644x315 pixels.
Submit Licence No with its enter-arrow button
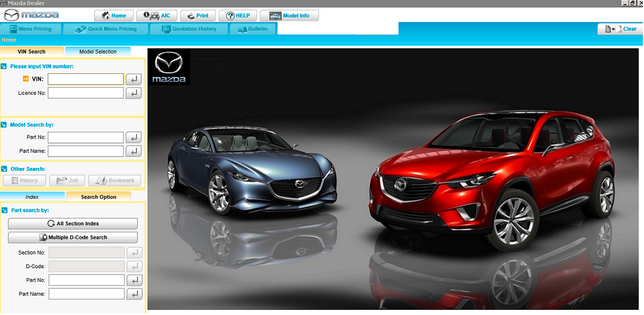pos(133,93)
